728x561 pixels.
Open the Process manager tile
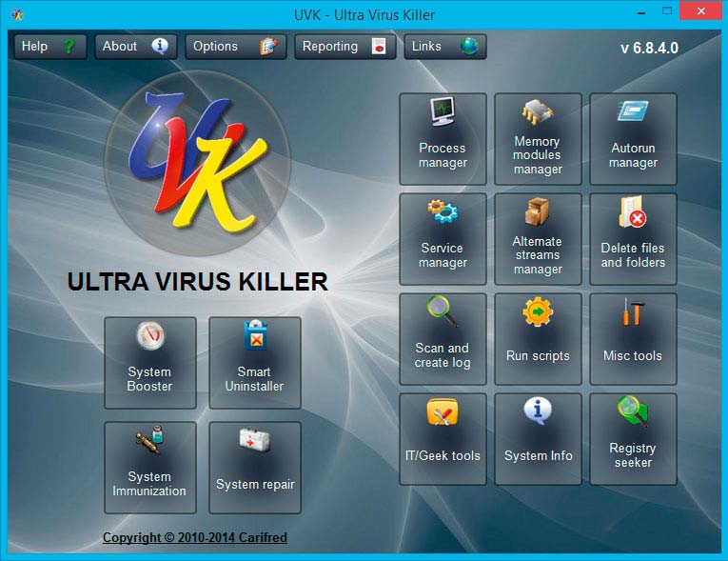pos(443,138)
